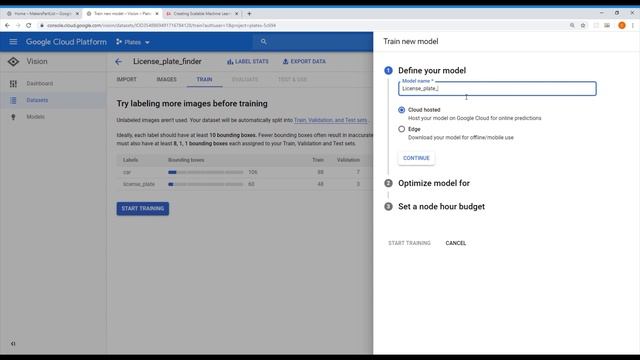The width and height of the screenshot is (640, 360).
Task: Open the main navigation hamburger menu
Action: click(13, 42)
